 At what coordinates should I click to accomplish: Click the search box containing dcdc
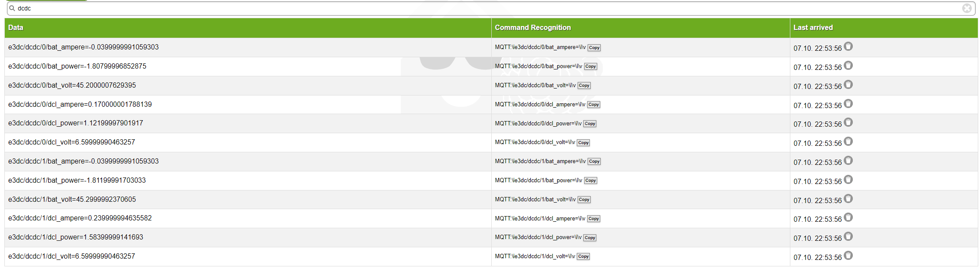point(477,8)
